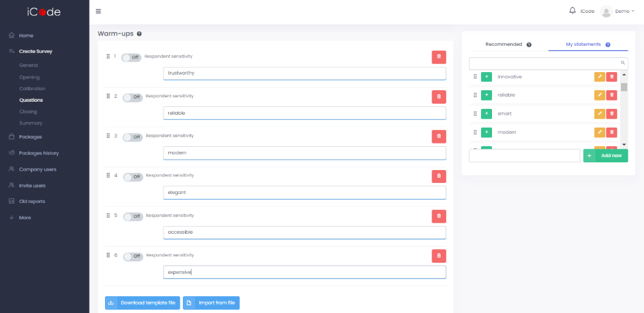Switch to the Recommended tab

504,44
